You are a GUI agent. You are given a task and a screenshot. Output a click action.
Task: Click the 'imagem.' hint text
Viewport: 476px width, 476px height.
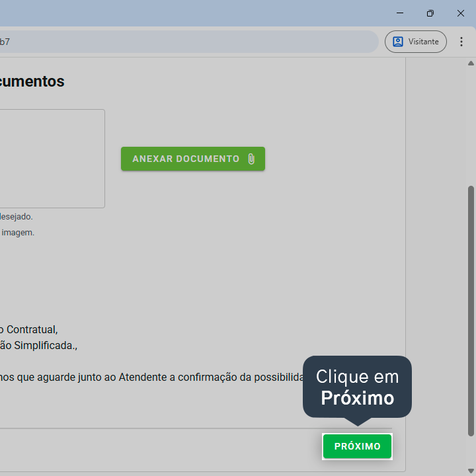(x=18, y=233)
